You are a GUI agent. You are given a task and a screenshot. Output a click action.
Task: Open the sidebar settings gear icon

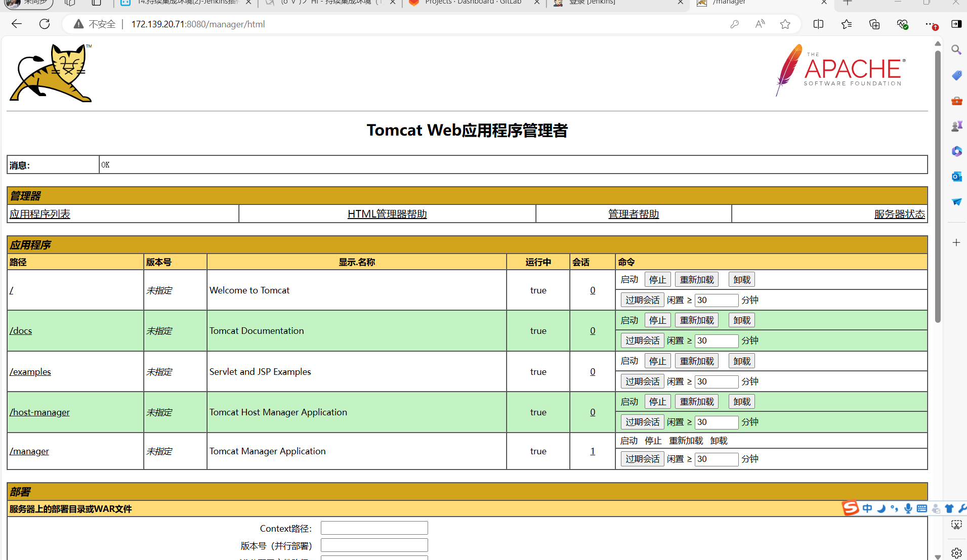(956, 553)
